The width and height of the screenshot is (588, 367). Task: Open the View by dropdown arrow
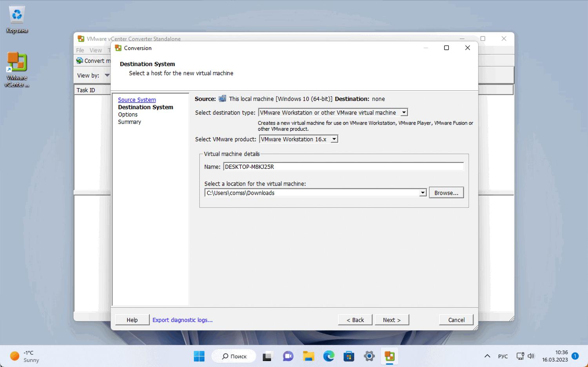click(x=107, y=75)
